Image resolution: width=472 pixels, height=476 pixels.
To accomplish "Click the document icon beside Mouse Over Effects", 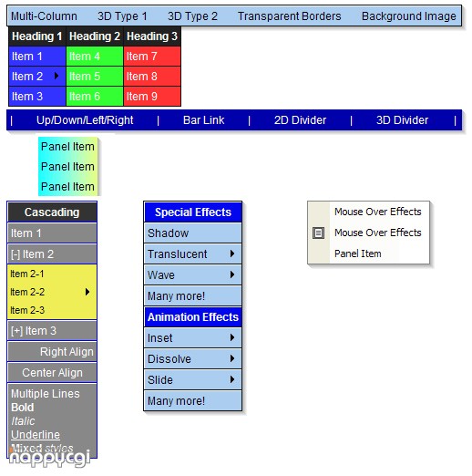I will point(318,233).
